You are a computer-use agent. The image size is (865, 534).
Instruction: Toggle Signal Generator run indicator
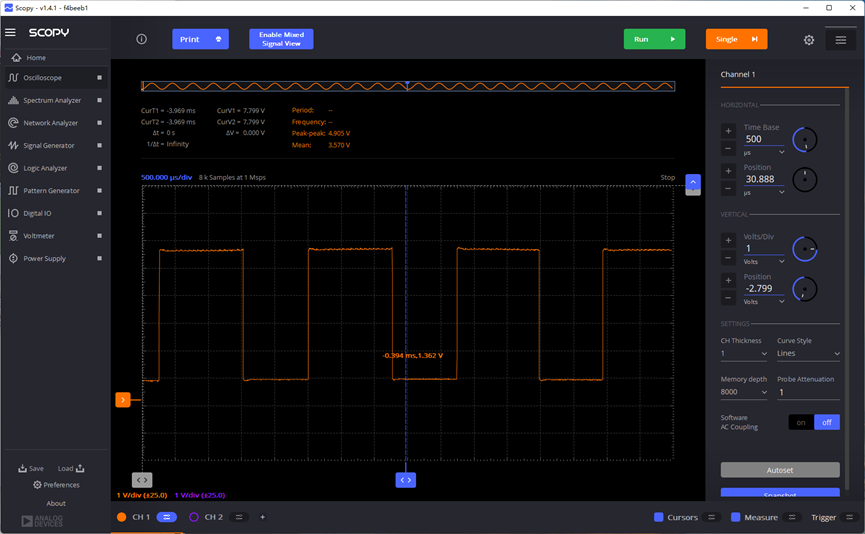(99, 146)
